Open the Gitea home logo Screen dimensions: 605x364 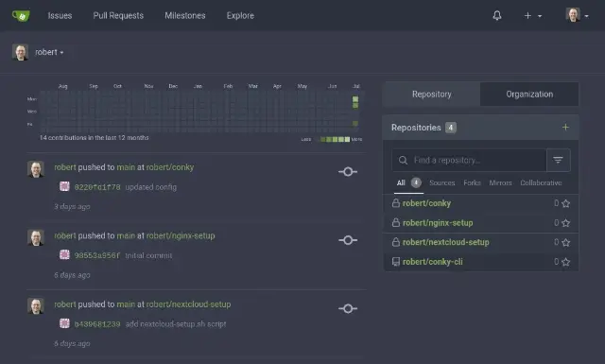(x=21, y=16)
